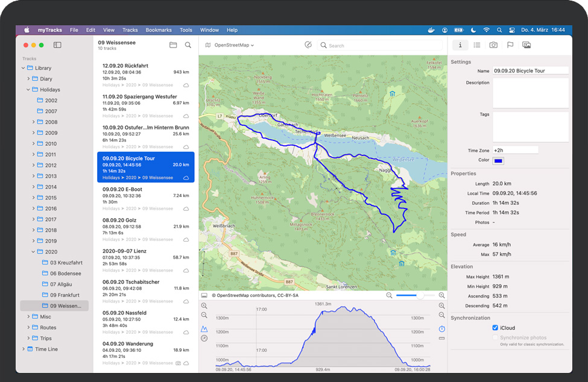Click the folder icon in track list header
Image resolution: width=588 pixels, height=382 pixels.
pyautogui.click(x=173, y=45)
